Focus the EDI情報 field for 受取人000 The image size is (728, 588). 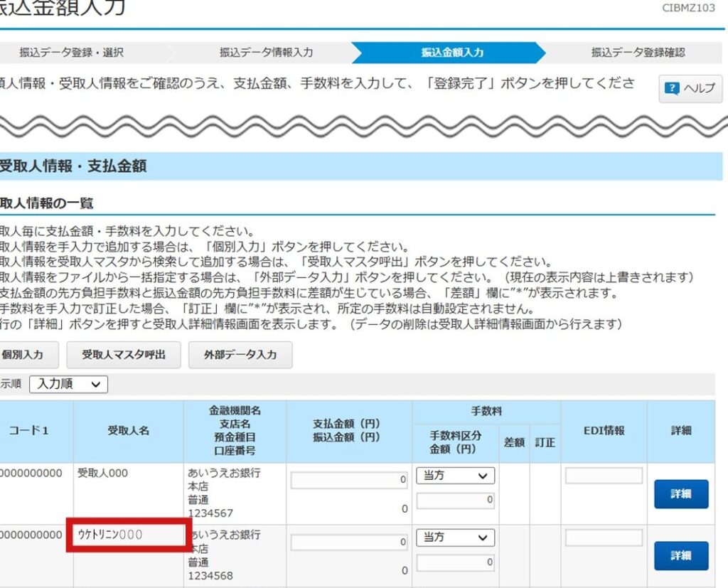click(604, 476)
